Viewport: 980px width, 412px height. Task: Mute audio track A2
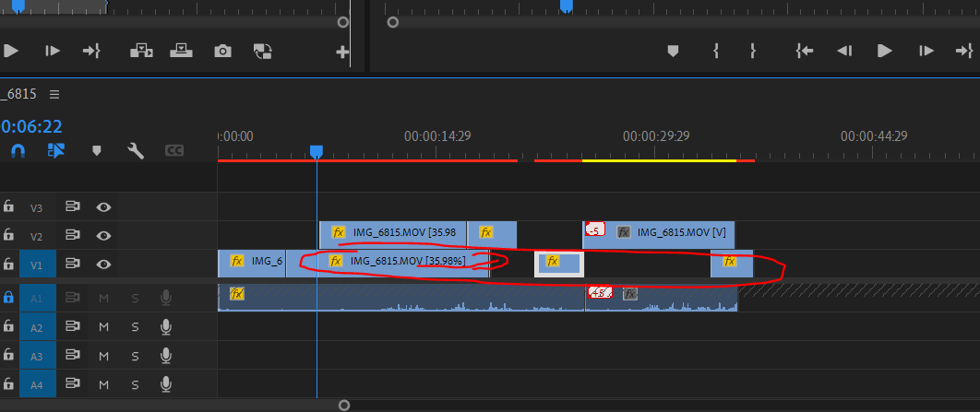point(103,326)
